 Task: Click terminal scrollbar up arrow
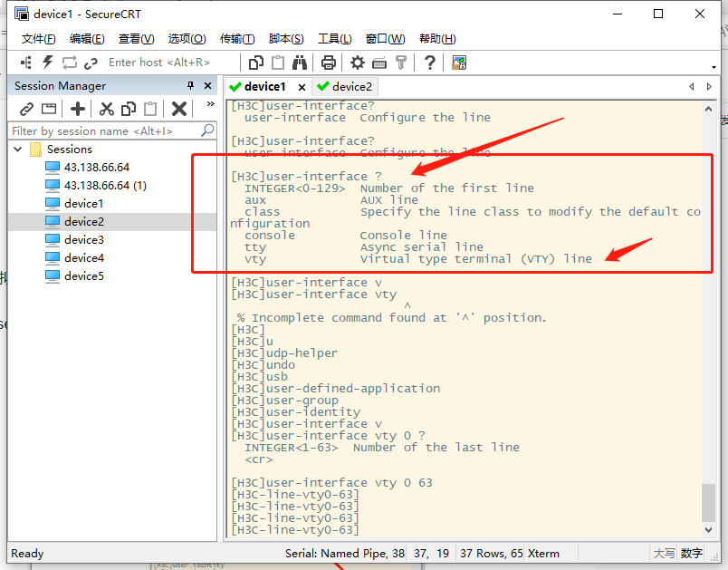(708, 109)
